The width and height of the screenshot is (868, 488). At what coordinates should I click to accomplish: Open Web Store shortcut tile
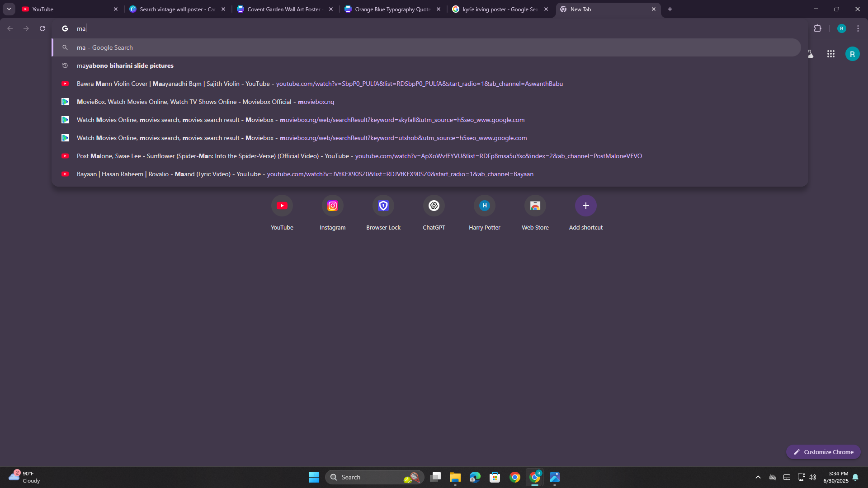(x=535, y=213)
